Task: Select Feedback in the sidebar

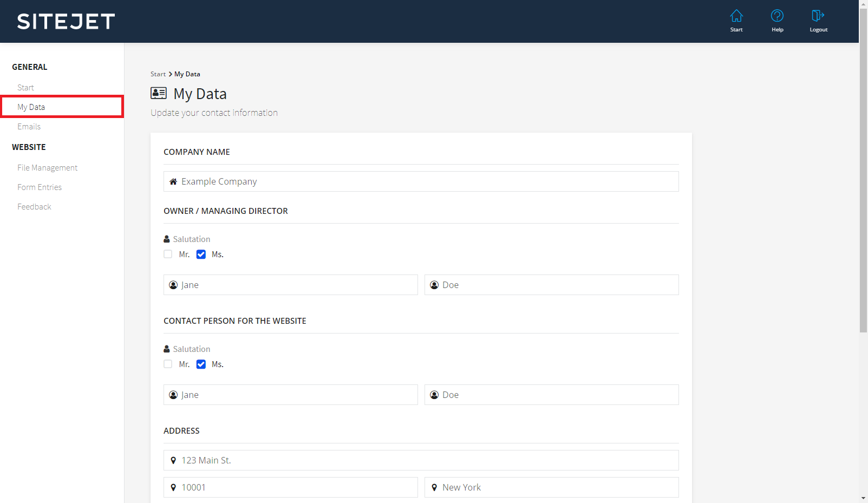Action: coord(34,207)
